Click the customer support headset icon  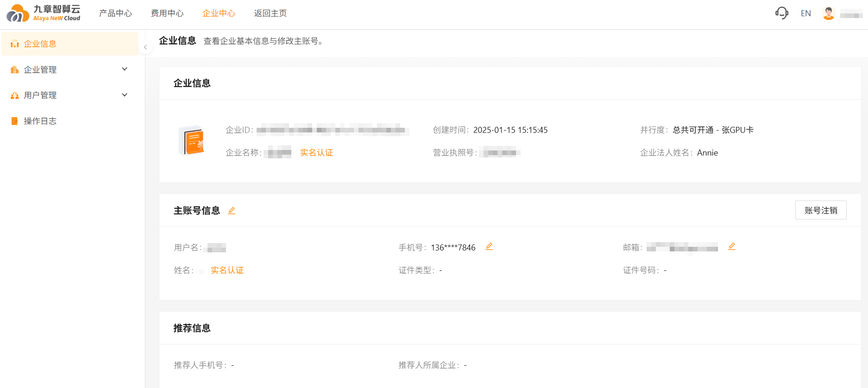coord(782,13)
